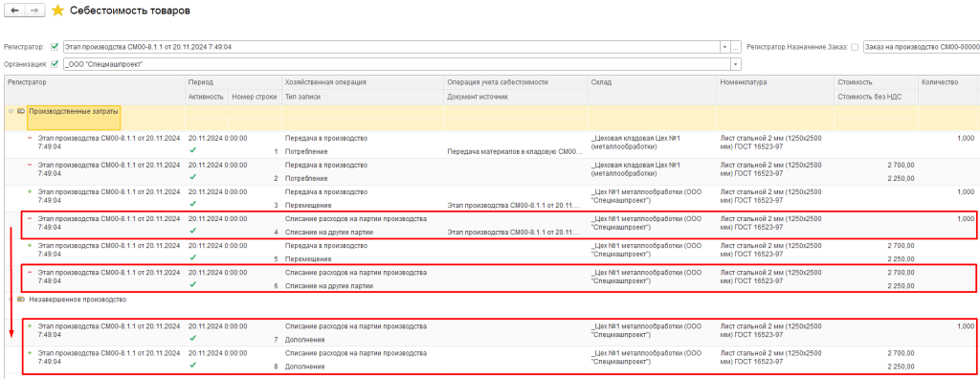Click the green activity check mark in line 4
980x379 pixels.
click(x=192, y=231)
